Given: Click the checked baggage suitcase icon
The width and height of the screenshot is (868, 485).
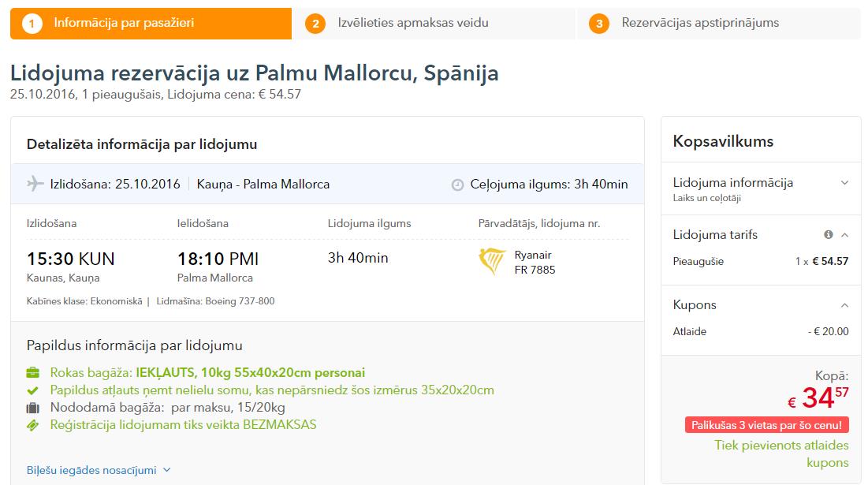Looking at the screenshot, I should pyautogui.click(x=32, y=408).
